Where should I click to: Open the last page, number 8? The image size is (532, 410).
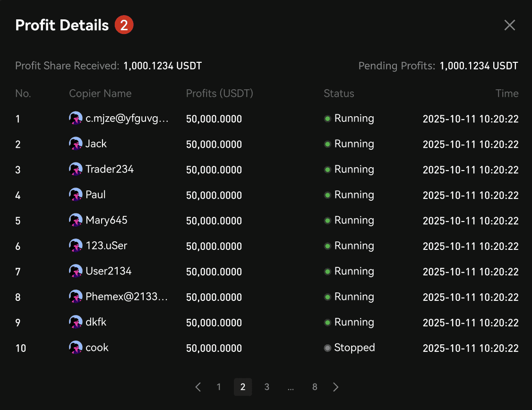click(x=315, y=387)
